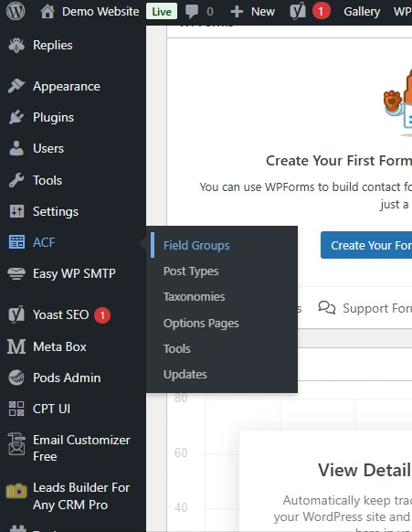The height and width of the screenshot is (532, 412).
Task: Click the Replies bee icon
Action: point(16,45)
